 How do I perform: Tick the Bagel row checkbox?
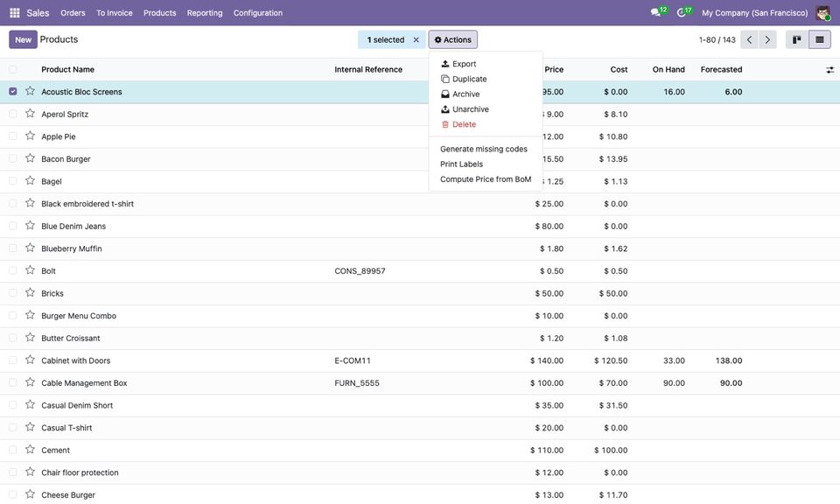(13, 181)
